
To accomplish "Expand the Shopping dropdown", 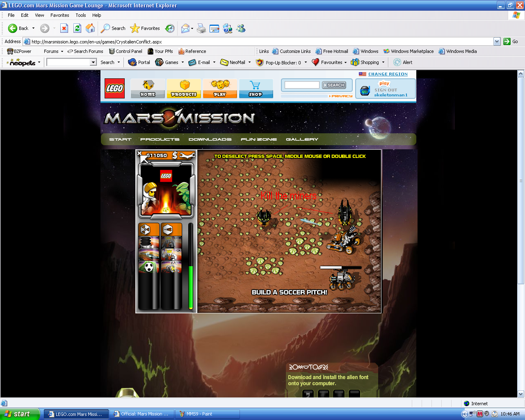I will [383, 62].
